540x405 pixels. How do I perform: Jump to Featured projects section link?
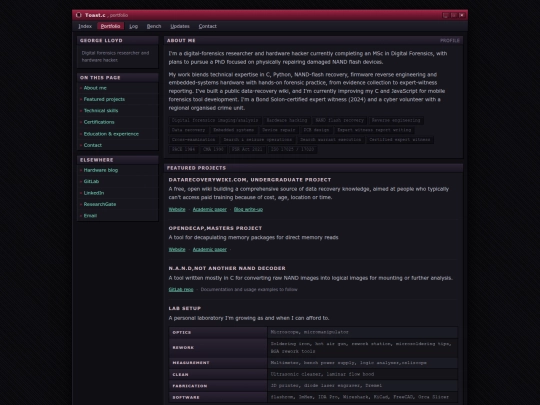[104, 99]
